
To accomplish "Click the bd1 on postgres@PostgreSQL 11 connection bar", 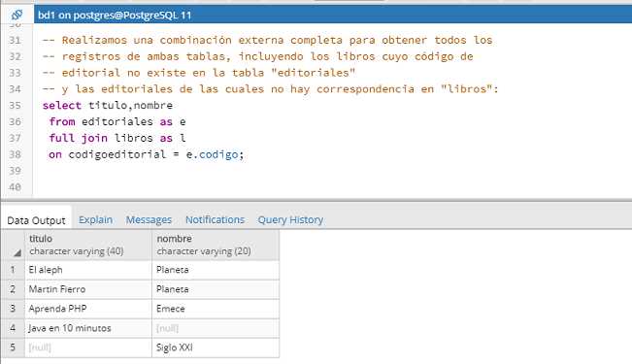I will pos(333,15).
